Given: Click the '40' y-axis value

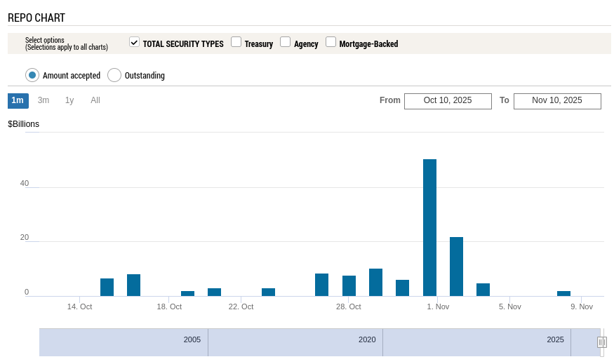Looking at the screenshot, I should pos(25,183).
